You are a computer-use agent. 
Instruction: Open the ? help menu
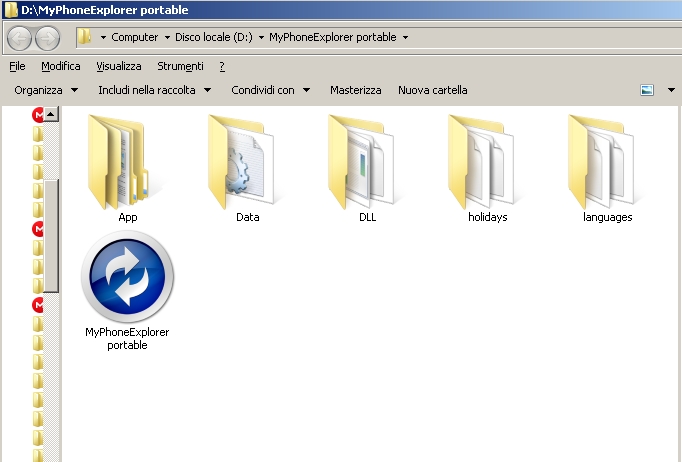pos(222,66)
